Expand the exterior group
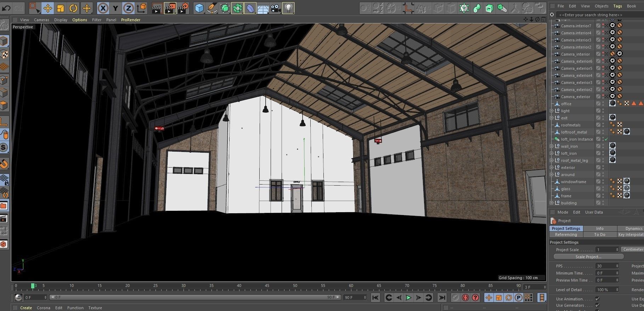Viewport: 644px width, 311px height. pyautogui.click(x=551, y=168)
